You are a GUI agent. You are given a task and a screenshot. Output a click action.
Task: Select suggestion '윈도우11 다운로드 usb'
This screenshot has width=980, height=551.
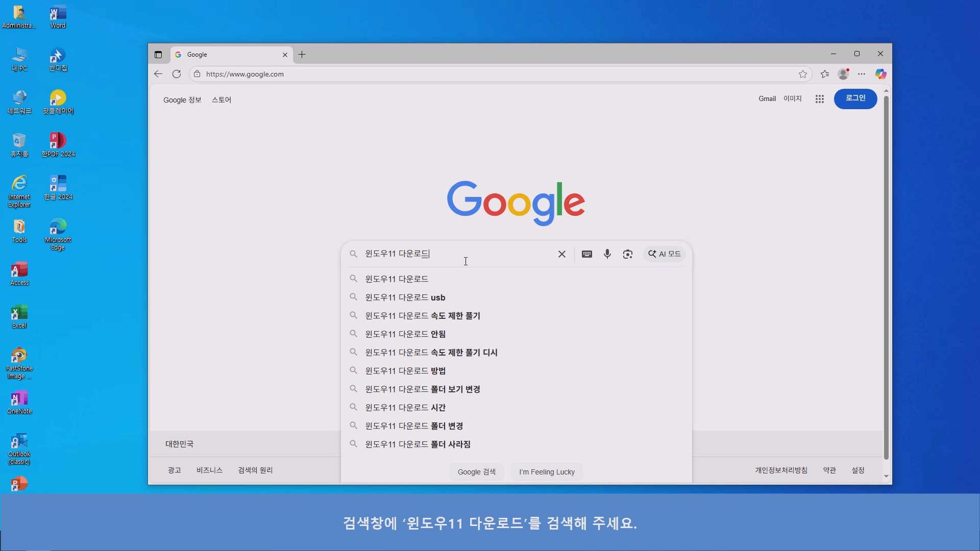tap(405, 297)
